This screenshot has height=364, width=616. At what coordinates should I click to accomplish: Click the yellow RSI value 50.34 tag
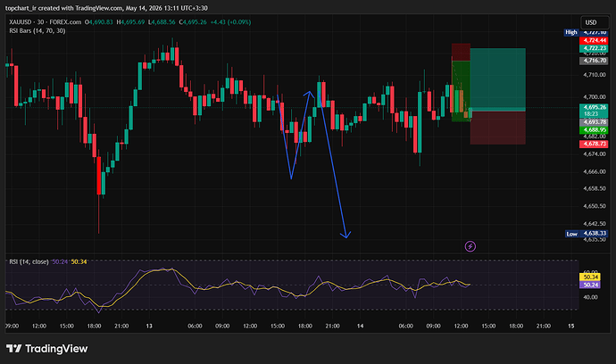point(590,277)
